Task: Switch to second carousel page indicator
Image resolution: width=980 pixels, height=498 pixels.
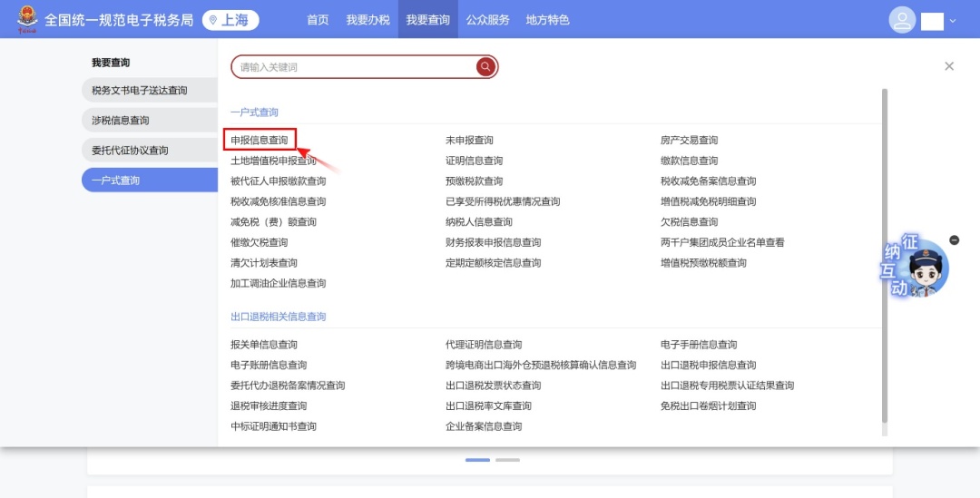Action: [507, 460]
